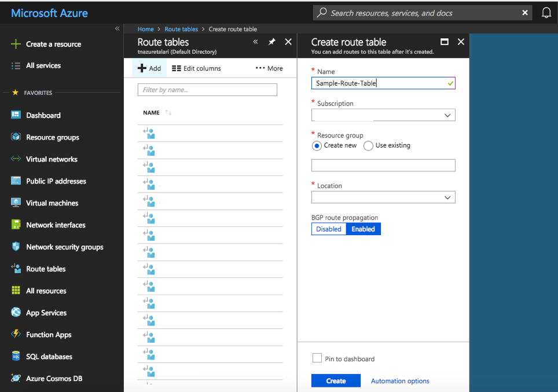Select the Create new radio button

pos(317,146)
